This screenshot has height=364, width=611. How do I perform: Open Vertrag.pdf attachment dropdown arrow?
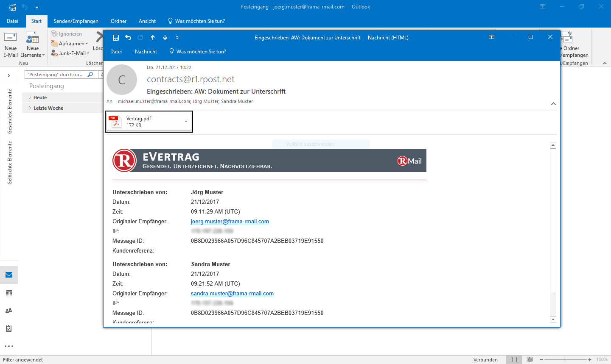click(186, 122)
